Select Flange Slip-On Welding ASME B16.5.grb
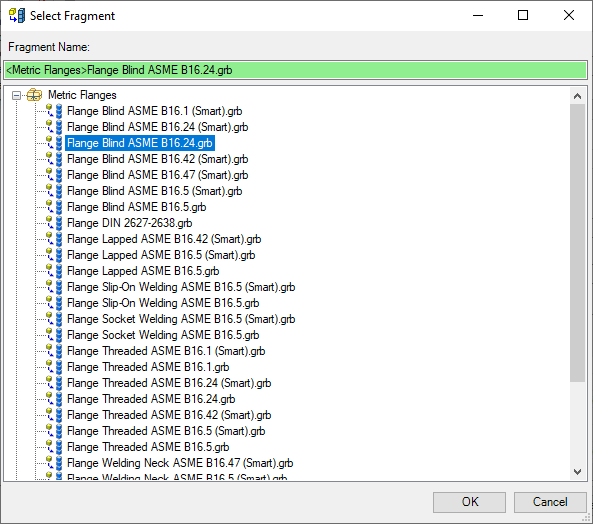Screen dimensions: 593x524 tap(163, 303)
